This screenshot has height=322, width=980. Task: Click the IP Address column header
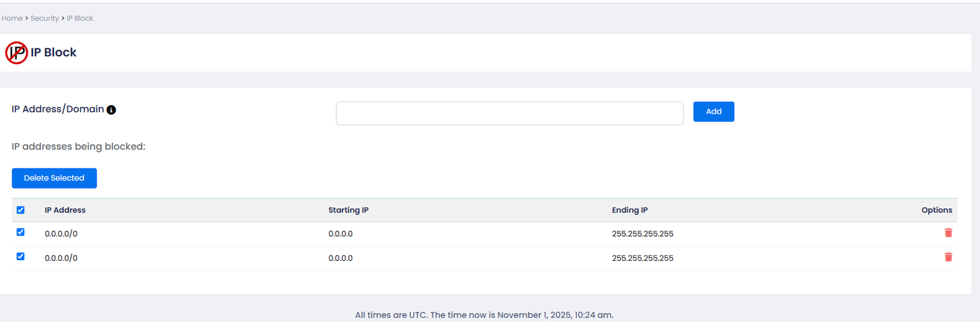[65, 210]
